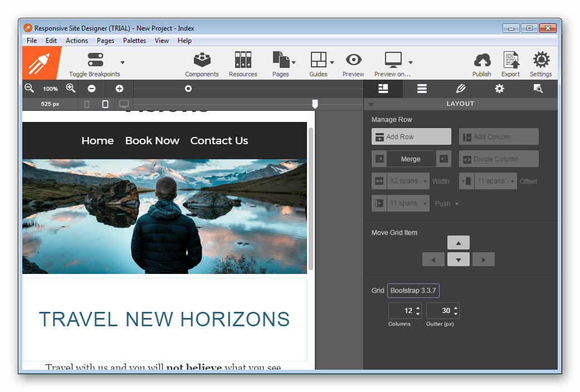Zoom in with the magnifier plus icon

tap(71, 88)
